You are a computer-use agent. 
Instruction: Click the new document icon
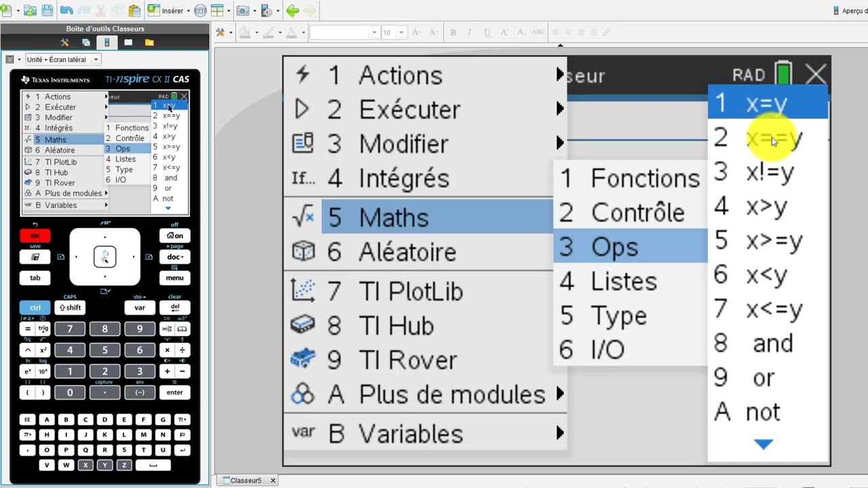6,10
